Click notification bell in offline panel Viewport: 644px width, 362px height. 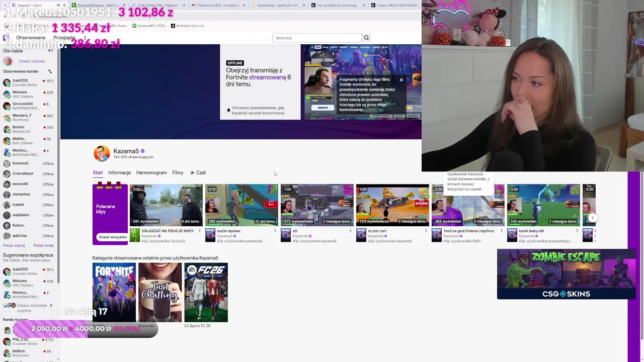(228, 110)
